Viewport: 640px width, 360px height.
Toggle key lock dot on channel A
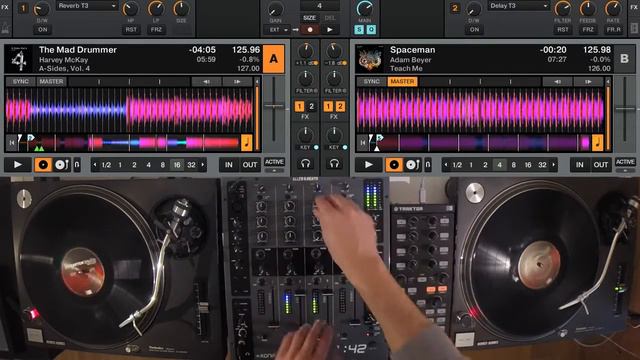click(316, 147)
